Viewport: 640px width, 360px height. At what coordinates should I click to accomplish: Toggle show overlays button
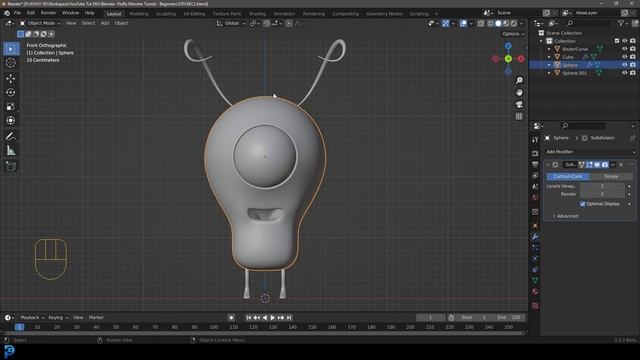pos(463,23)
